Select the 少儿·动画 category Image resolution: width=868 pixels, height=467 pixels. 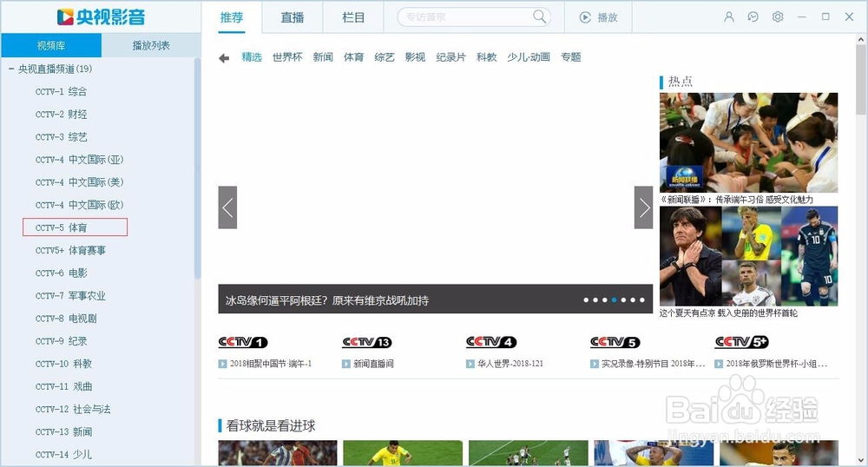click(529, 57)
